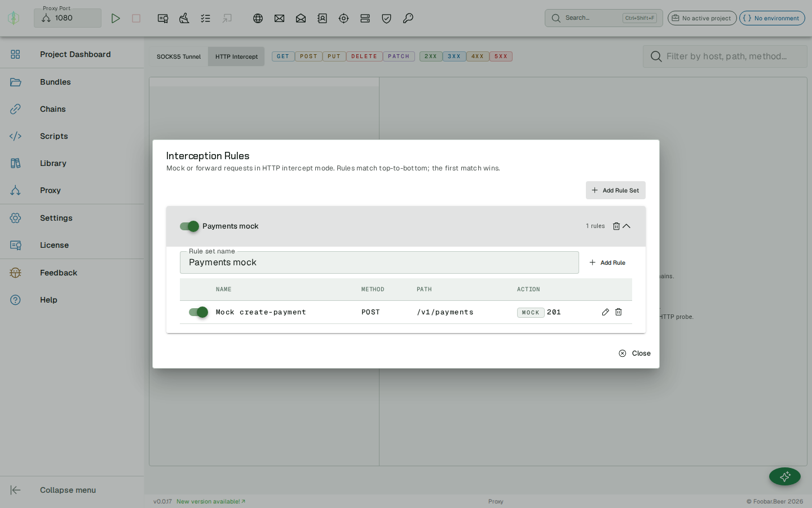Click the Rule set name input field

379,262
